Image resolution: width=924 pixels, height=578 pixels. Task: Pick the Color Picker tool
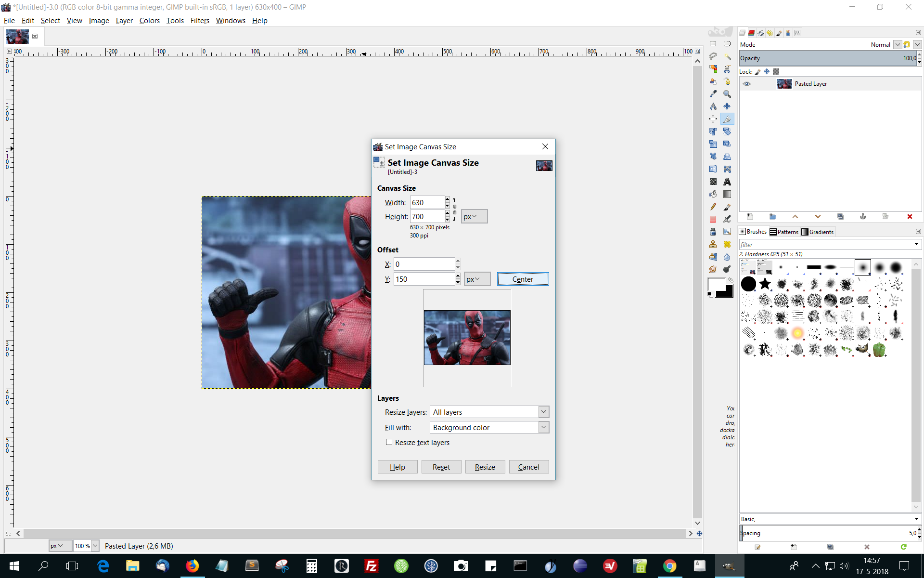pos(713,93)
